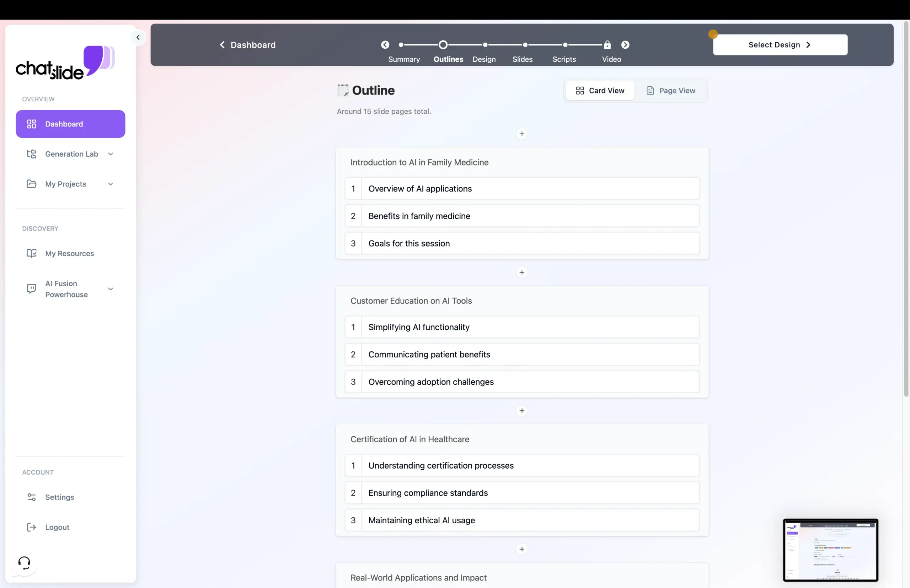This screenshot has width=910, height=588.
Task: Expand the Generation Lab section
Action: [111, 154]
